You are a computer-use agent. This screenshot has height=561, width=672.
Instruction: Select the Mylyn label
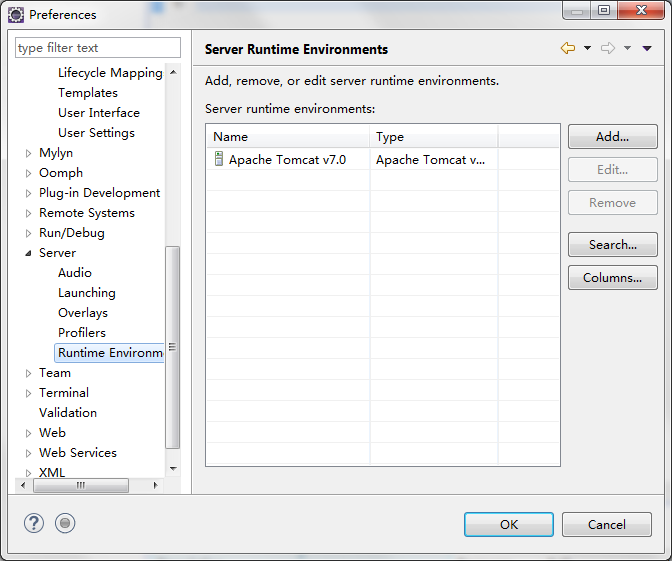point(56,153)
